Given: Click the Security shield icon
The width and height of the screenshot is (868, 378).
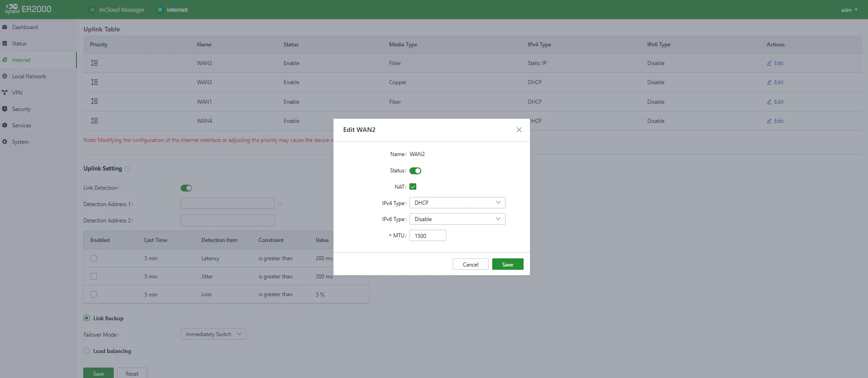Looking at the screenshot, I should [5, 109].
